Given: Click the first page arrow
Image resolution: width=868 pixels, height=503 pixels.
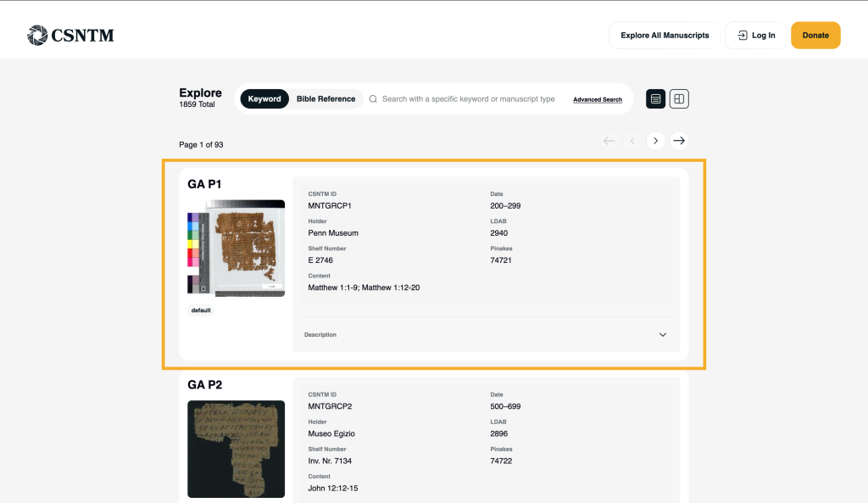Looking at the screenshot, I should pos(609,141).
